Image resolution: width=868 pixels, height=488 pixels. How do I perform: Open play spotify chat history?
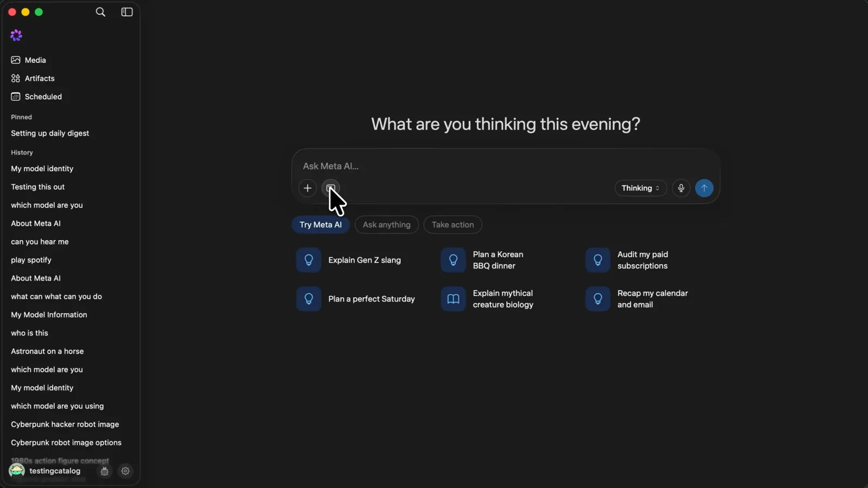[x=31, y=260]
